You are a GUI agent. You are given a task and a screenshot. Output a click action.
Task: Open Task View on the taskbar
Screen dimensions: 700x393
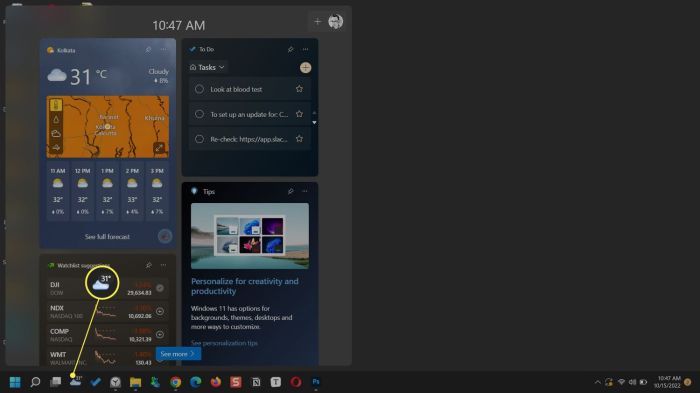[x=55, y=382]
